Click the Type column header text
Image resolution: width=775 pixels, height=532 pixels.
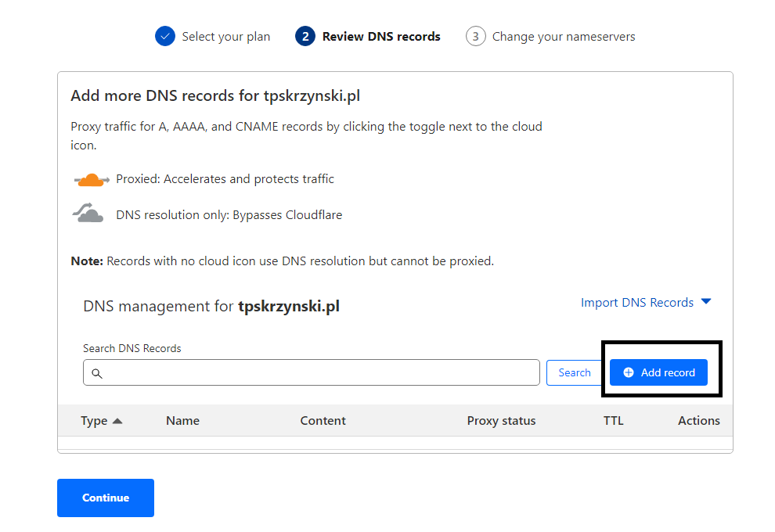click(x=94, y=421)
